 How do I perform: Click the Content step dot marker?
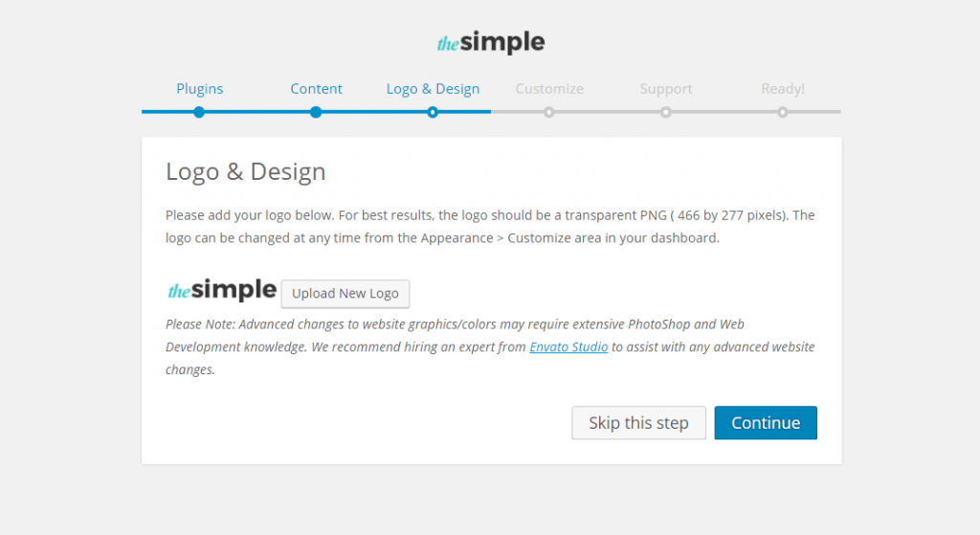[x=316, y=113]
